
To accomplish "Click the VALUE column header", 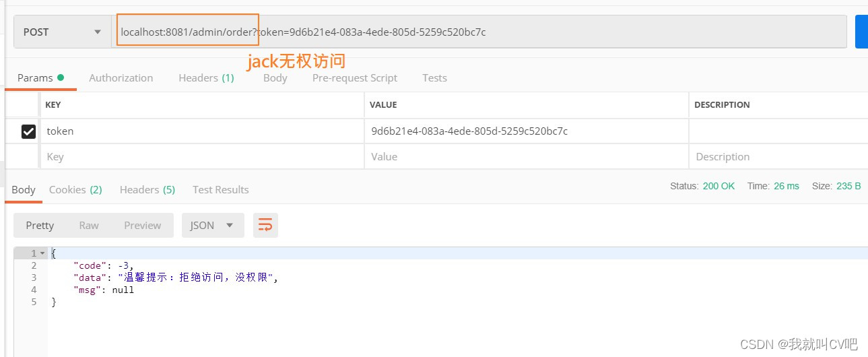I will (x=383, y=105).
